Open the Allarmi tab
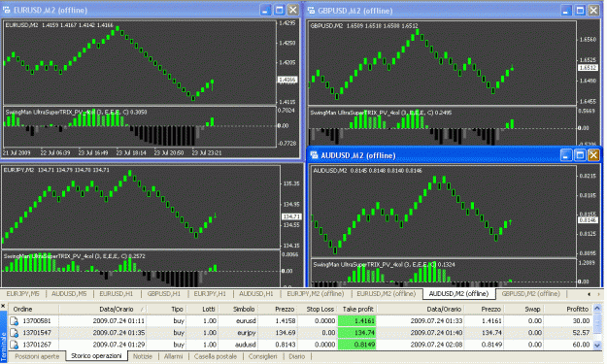607x364 pixels. [x=173, y=356]
